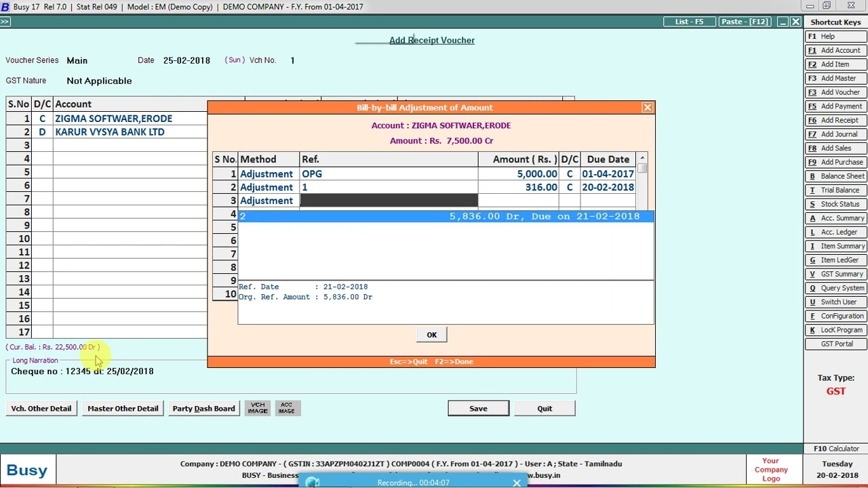The height and width of the screenshot is (488, 868).
Task: Click due date 20-02-2018 cell
Action: click(608, 188)
